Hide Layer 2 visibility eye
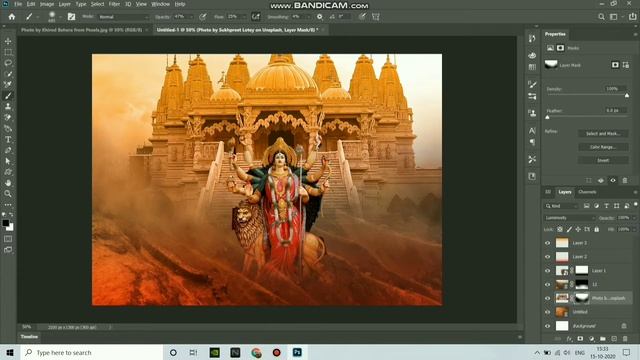This screenshot has width=640, height=360. pos(547,257)
